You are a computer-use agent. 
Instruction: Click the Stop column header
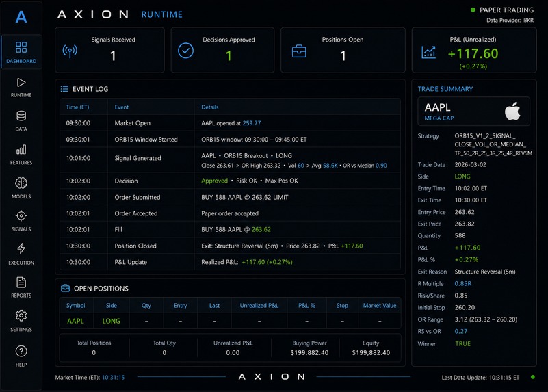[x=342, y=305]
